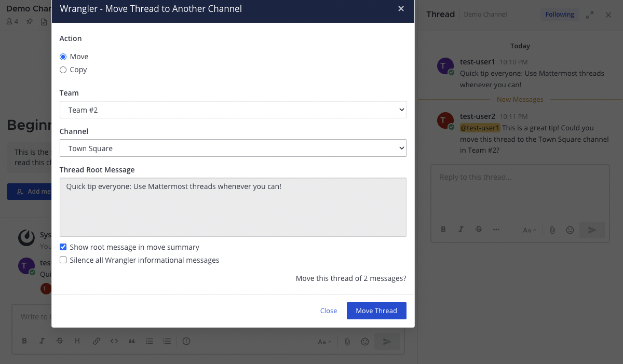Click the Move Thread button
623x364 pixels.
[376, 311]
